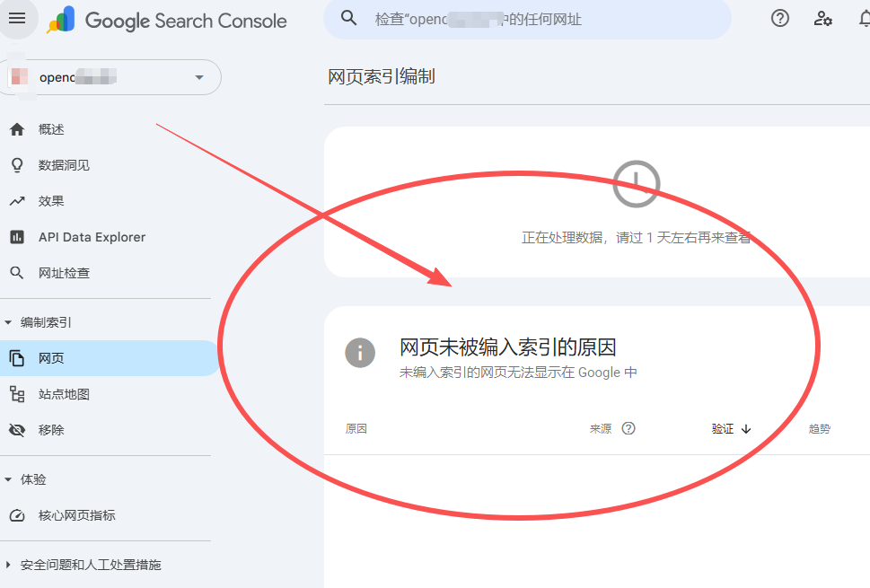Click the help icon next to 来源
Image resolution: width=870 pixels, height=588 pixels.
click(x=628, y=428)
